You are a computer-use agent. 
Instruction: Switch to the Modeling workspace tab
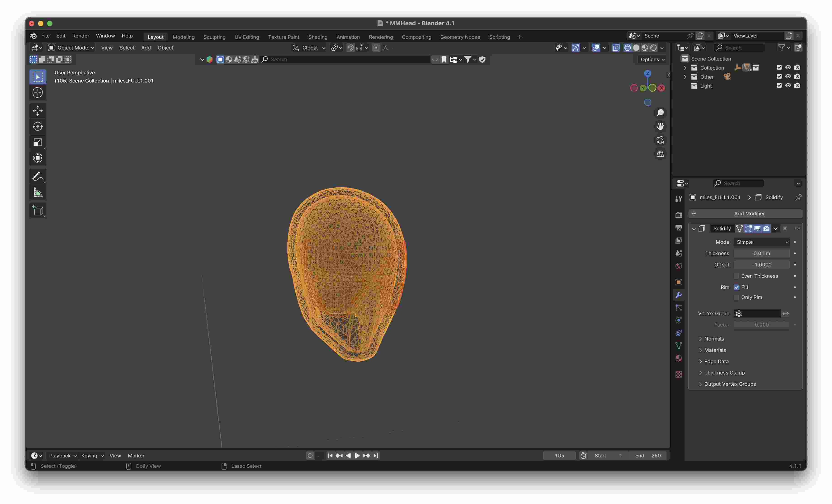tap(184, 37)
